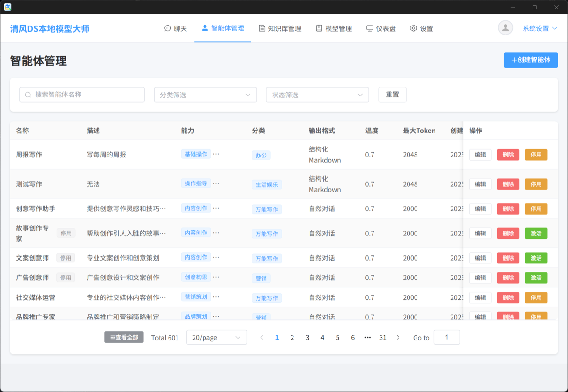Click the app logo in title bar

coord(8,7)
